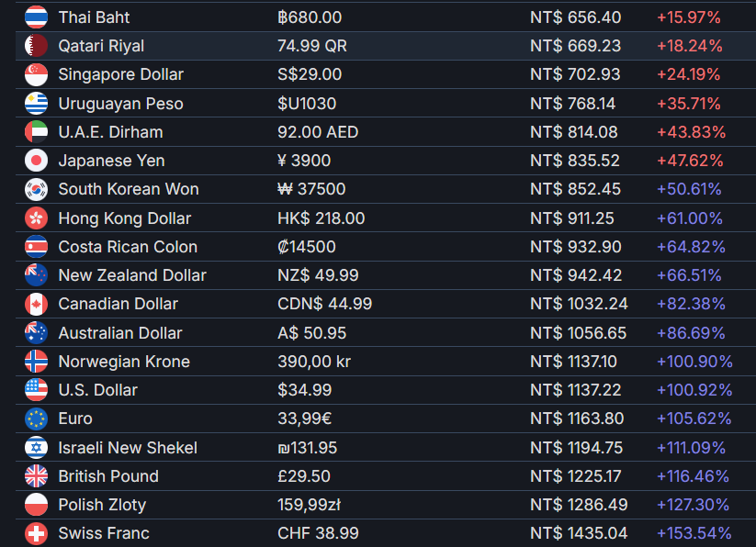The width and height of the screenshot is (756, 547).
Task: Click the Singapore flag icon
Action: [x=36, y=74]
